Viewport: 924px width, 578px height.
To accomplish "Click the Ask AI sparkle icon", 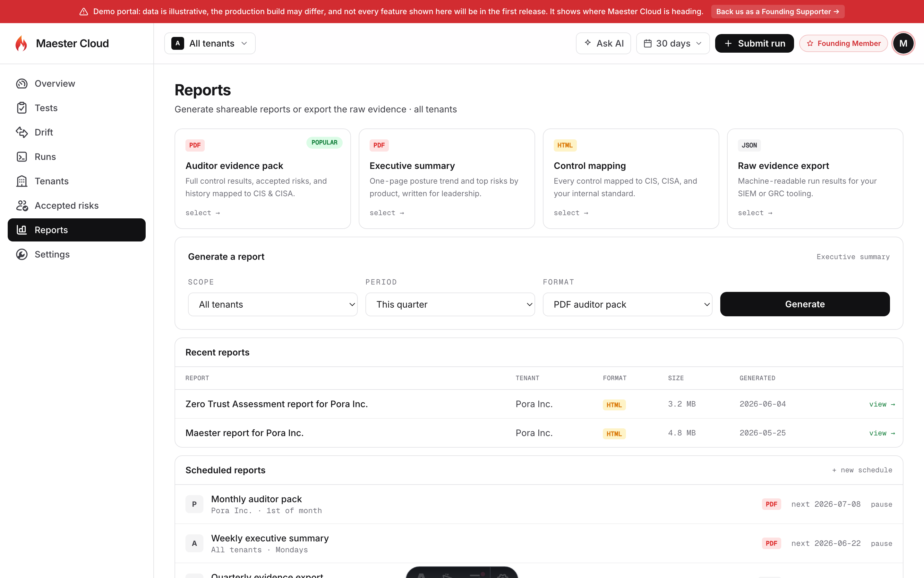I will 588,43.
